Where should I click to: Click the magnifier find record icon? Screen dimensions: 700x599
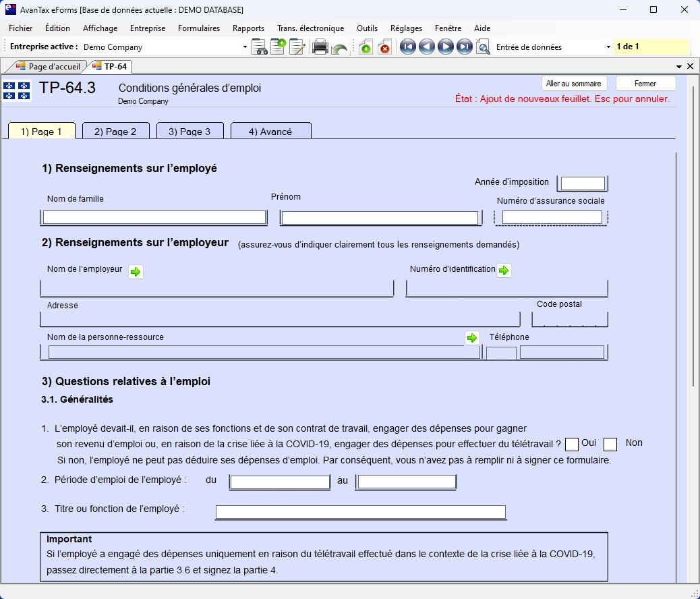pyautogui.click(x=483, y=47)
